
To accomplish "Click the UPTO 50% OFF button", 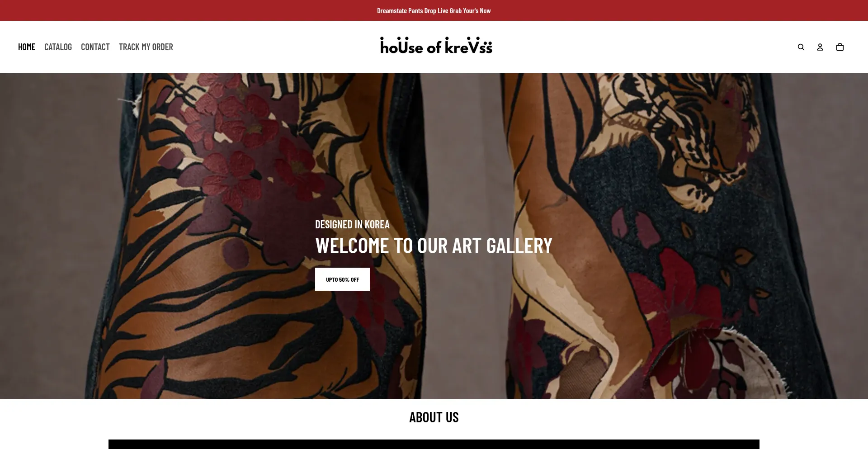I will (342, 279).
